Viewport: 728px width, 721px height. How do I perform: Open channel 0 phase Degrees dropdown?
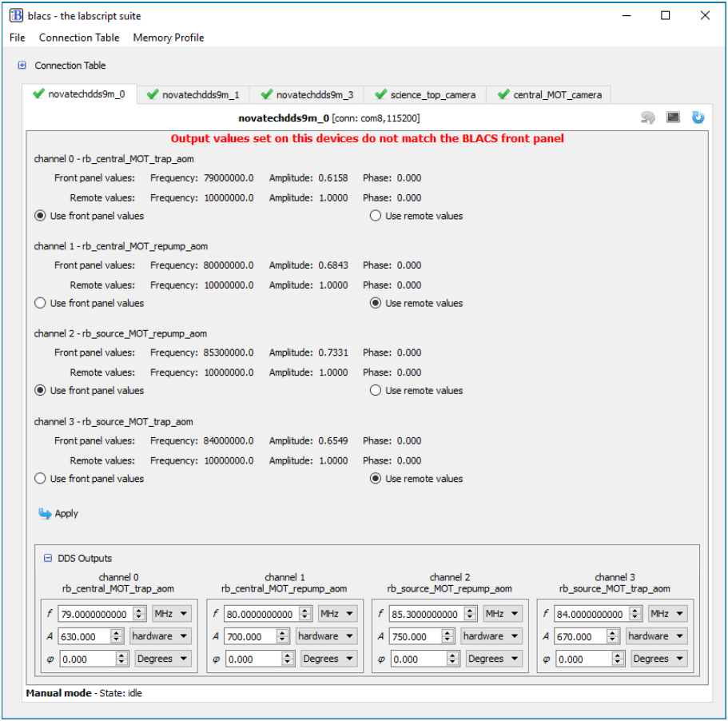point(163,659)
